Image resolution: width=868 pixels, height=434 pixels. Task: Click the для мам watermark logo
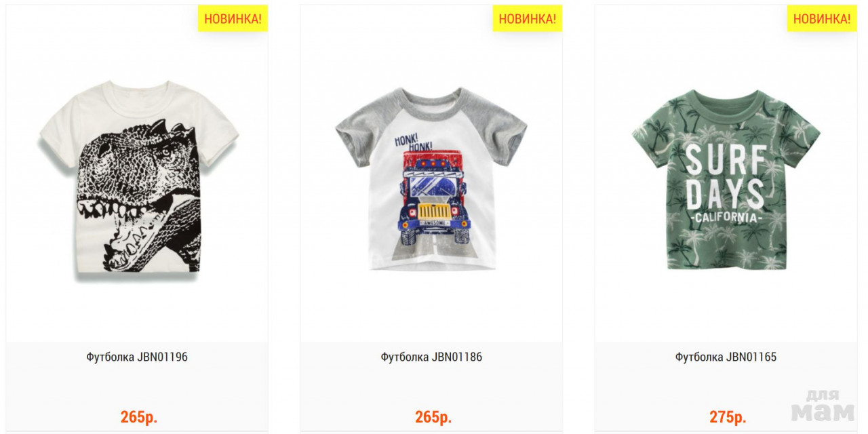click(x=823, y=406)
